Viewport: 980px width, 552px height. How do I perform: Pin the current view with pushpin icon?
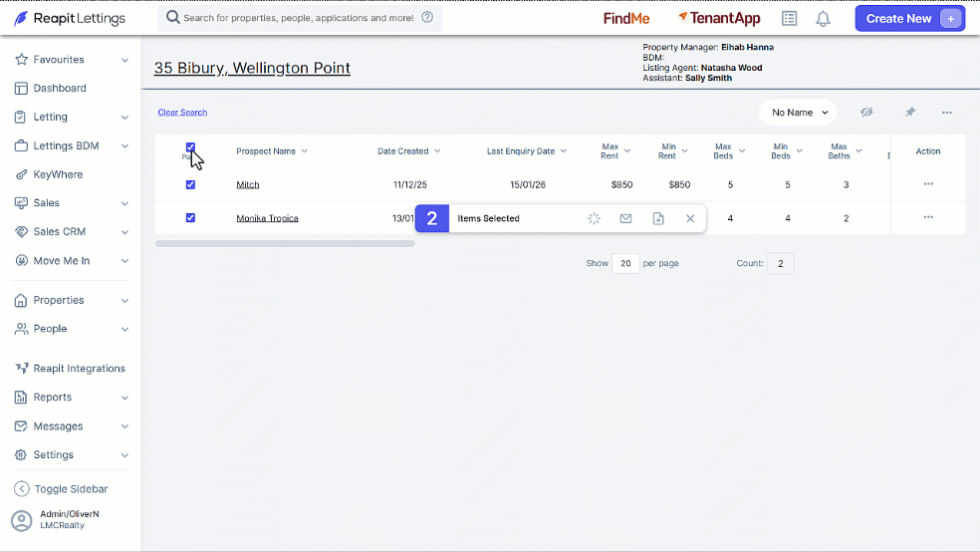click(910, 113)
